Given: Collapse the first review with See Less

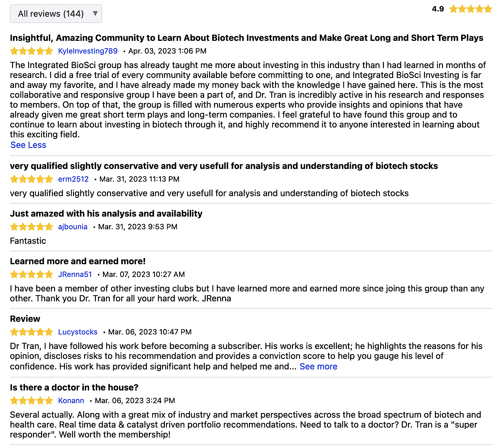Looking at the screenshot, I should [28, 145].
